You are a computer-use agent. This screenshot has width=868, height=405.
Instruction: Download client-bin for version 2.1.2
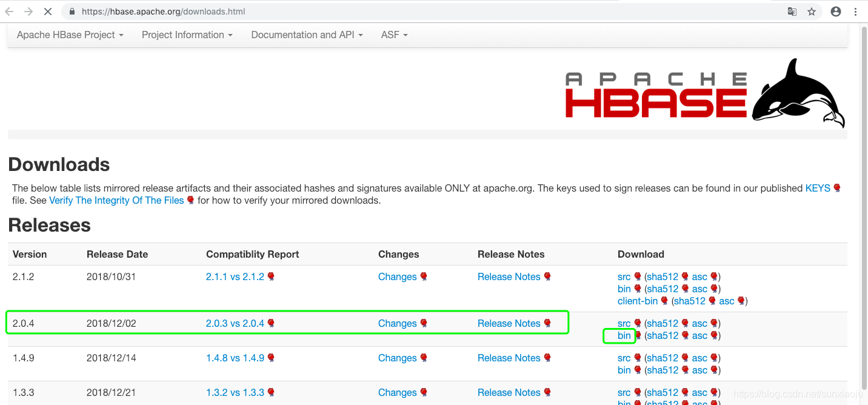[x=638, y=301]
